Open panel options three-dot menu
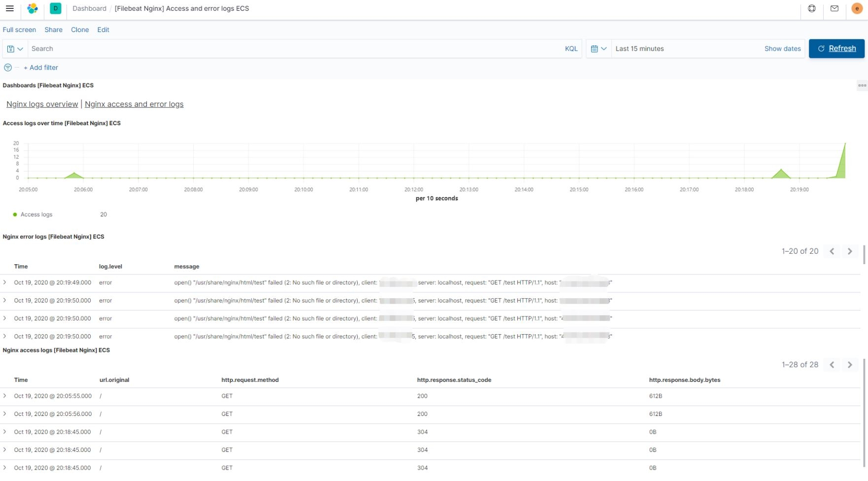Screen dimensions: 868x481 pos(862,85)
